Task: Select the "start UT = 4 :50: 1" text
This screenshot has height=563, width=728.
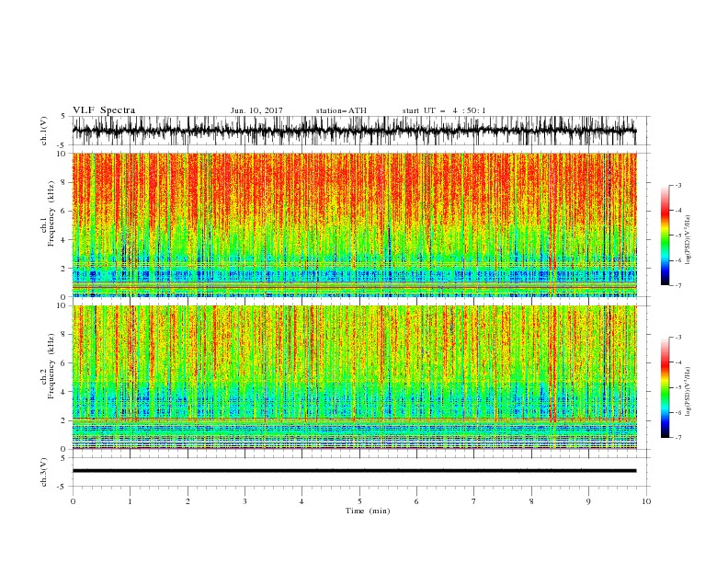Action: [x=444, y=110]
